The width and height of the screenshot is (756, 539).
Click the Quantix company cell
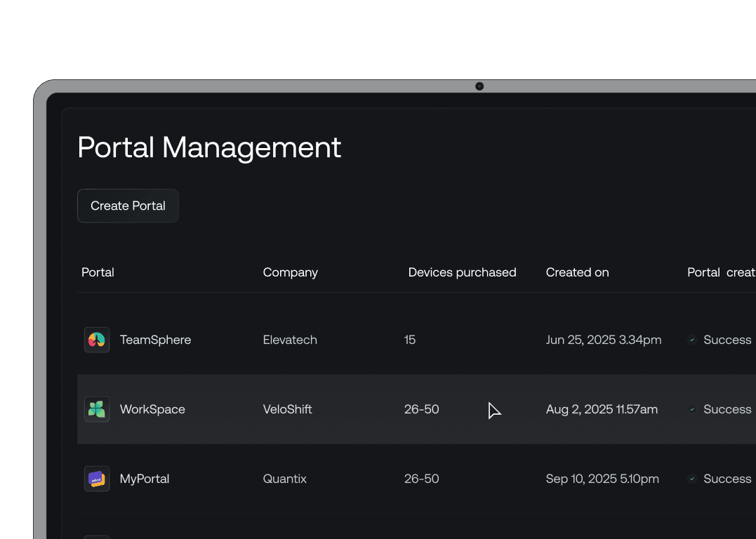(284, 479)
